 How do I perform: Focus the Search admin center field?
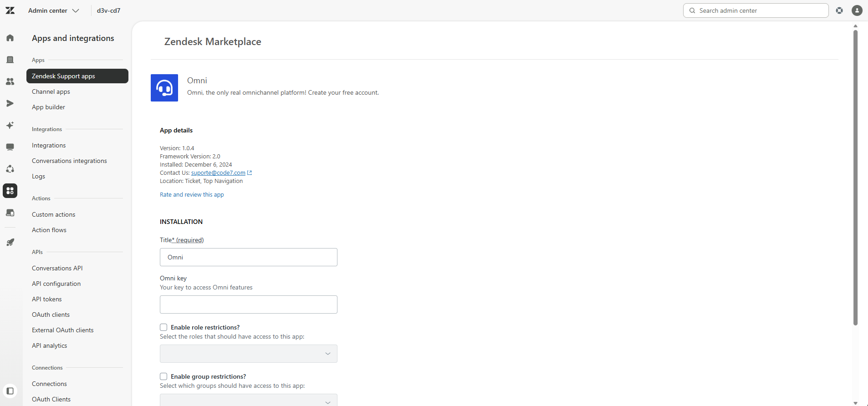pyautogui.click(x=756, y=10)
